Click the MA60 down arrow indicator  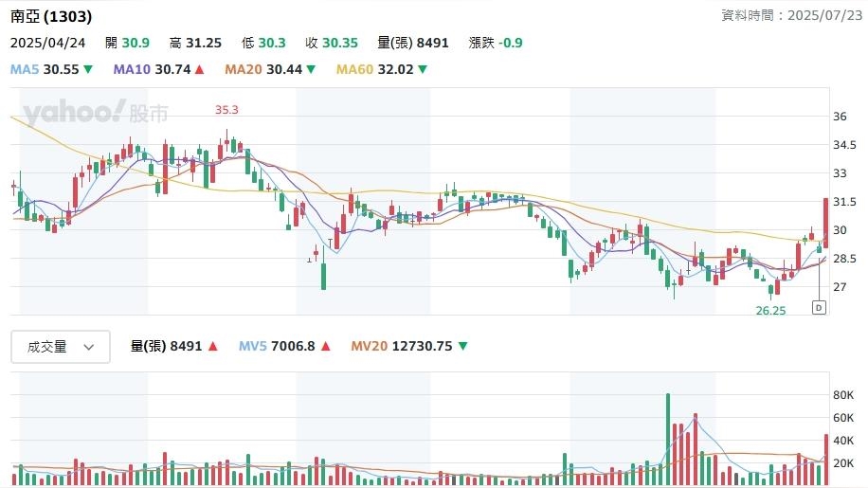click(x=423, y=69)
